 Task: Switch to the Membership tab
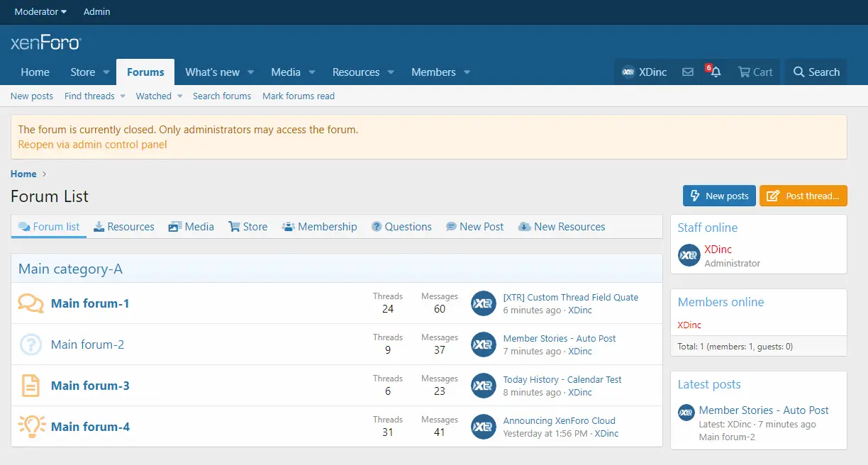[319, 227]
